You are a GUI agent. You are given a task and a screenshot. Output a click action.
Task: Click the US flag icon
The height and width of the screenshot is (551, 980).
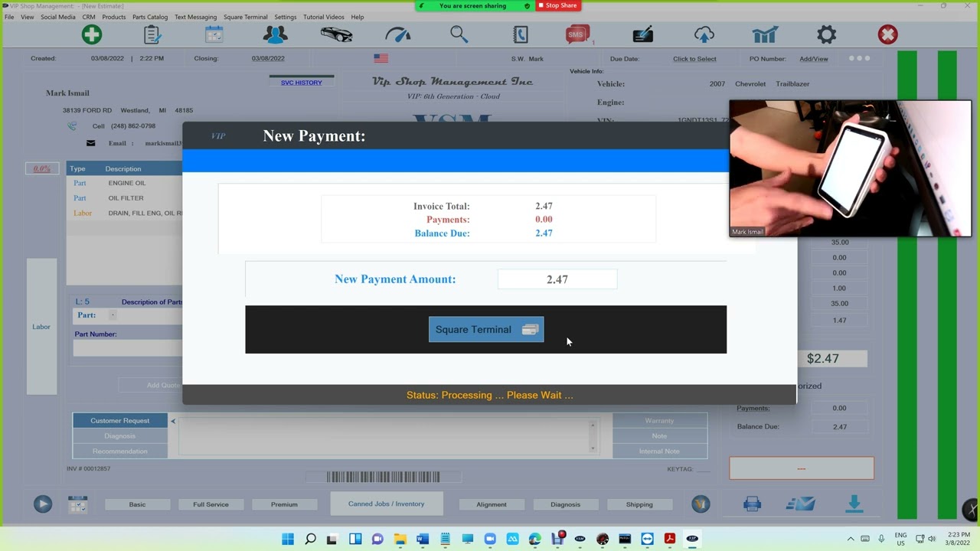point(381,58)
